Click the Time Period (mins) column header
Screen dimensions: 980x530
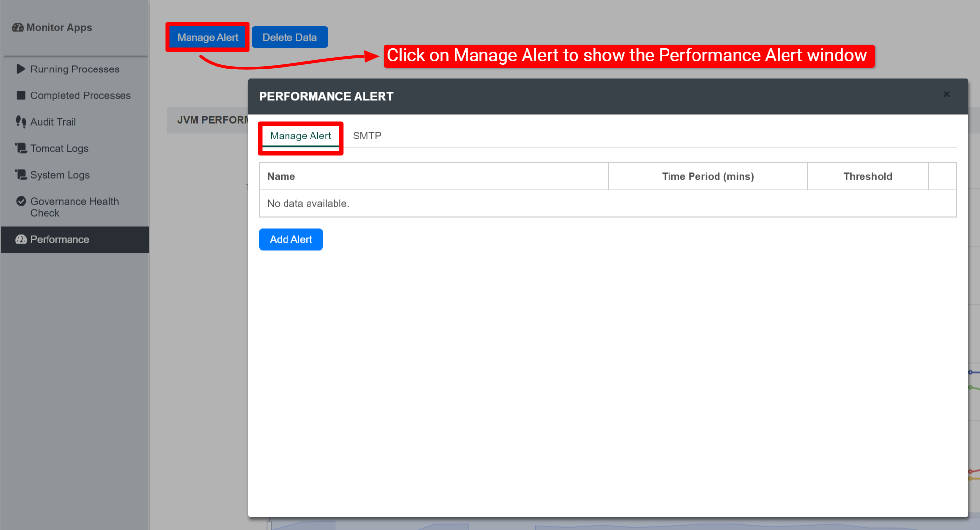coord(707,177)
